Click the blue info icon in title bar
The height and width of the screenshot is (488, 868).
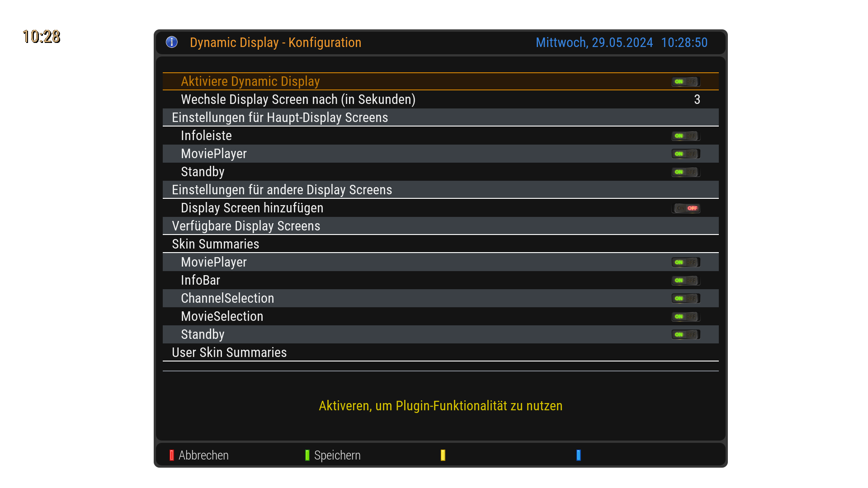coord(172,42)
